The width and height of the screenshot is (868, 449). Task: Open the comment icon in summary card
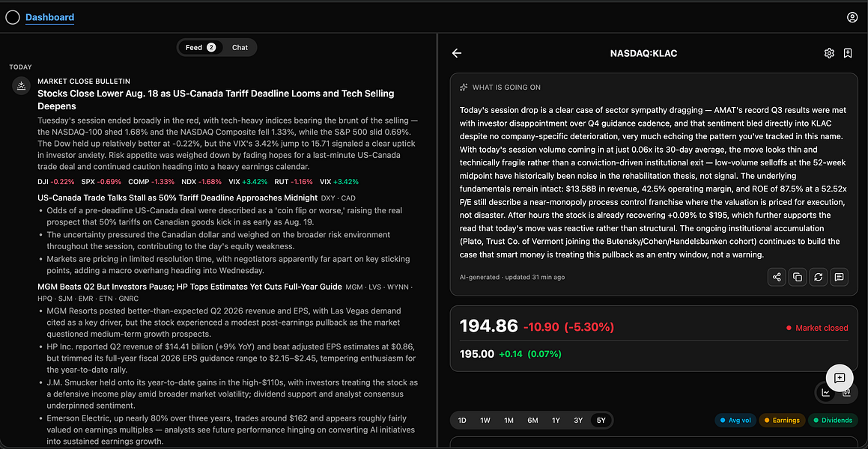tap(839, 277)
